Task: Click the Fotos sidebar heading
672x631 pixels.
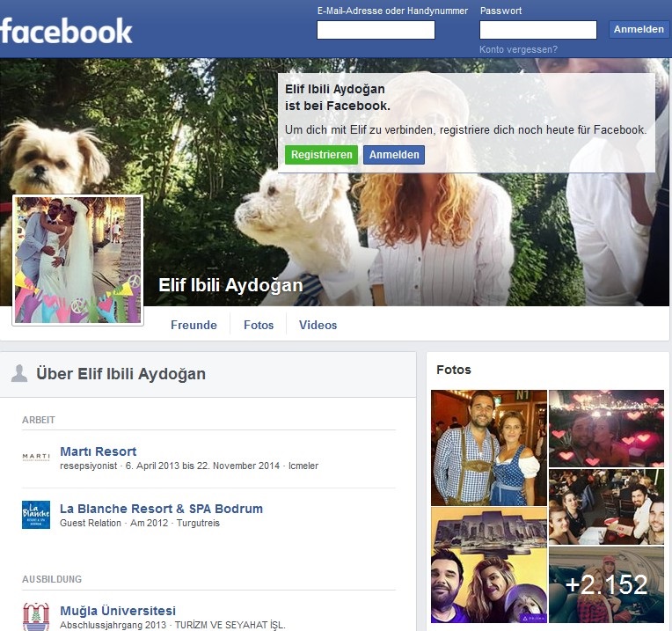Action: (454, 370)
